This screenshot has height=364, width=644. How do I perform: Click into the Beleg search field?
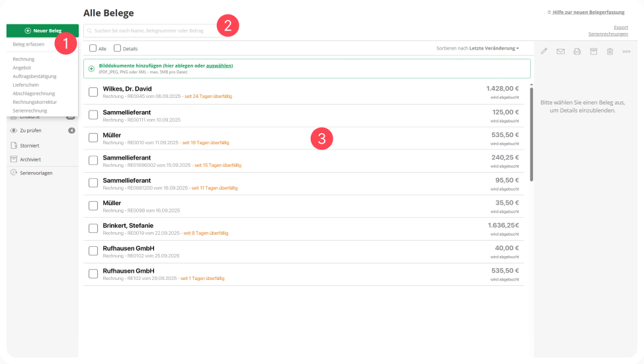click(152, 30)
